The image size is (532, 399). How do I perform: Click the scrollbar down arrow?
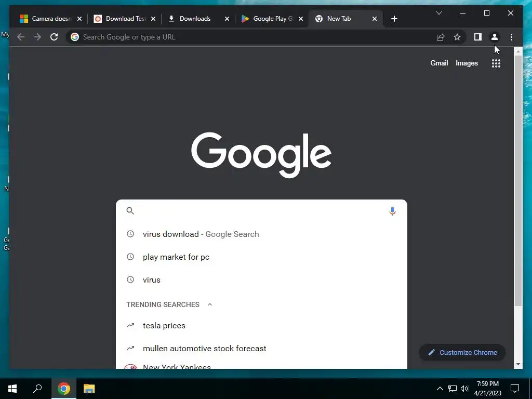518,364
